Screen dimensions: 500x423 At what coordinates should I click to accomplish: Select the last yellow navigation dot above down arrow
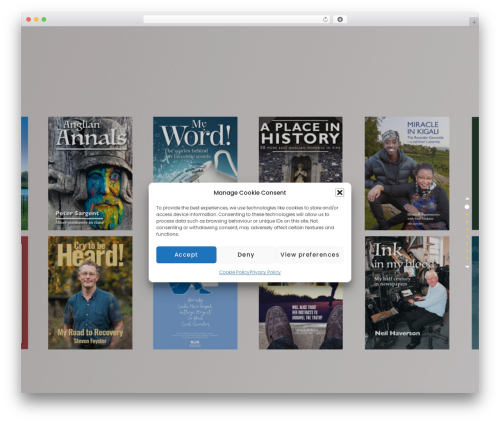pyautogui.click(x=467, y=258)
